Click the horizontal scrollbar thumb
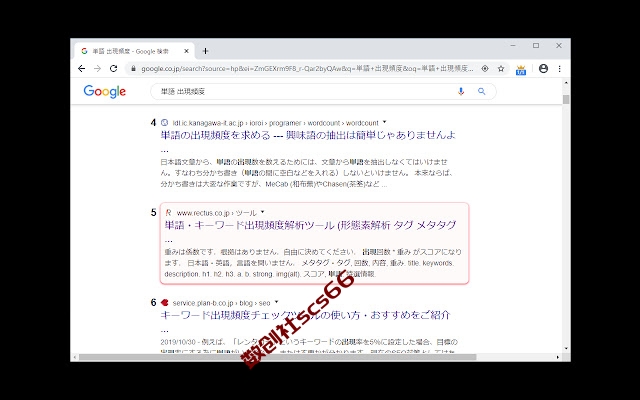The image size is (640, 400). [x=278, y=357]
